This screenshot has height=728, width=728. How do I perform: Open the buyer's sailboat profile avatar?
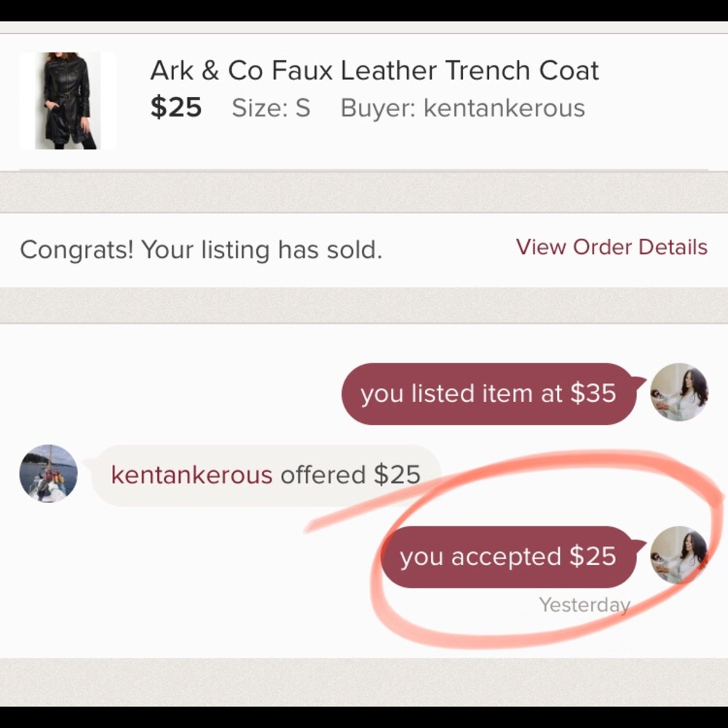[48, 474]
